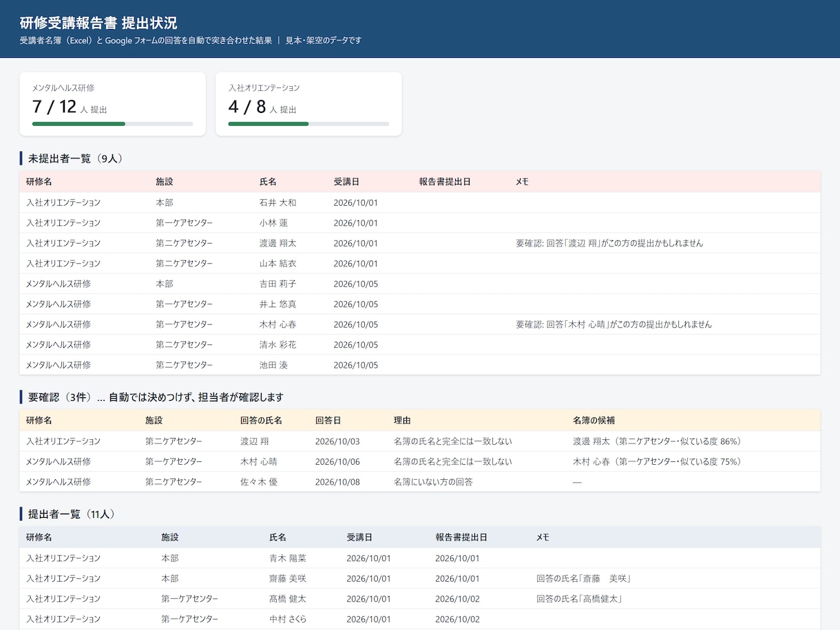Click the 回答の氏名 column header
The height and width of the screenshot is (630, 840).
click(261, 420)
